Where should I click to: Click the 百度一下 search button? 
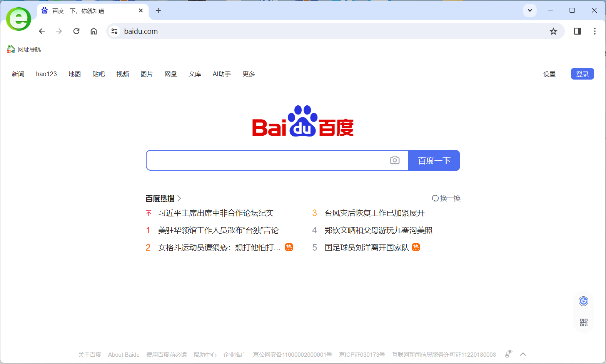click(434, 160)
